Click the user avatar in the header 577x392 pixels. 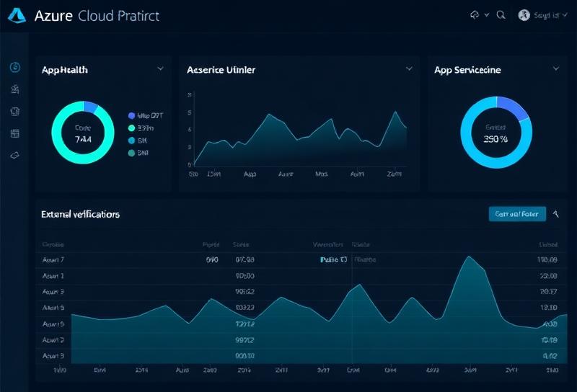(524, 14)
